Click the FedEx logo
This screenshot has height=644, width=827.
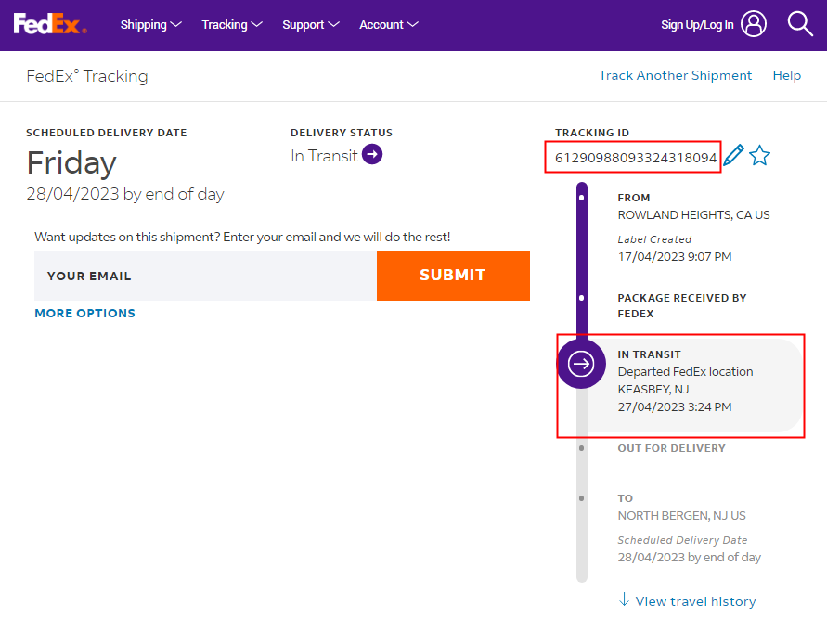50,24
